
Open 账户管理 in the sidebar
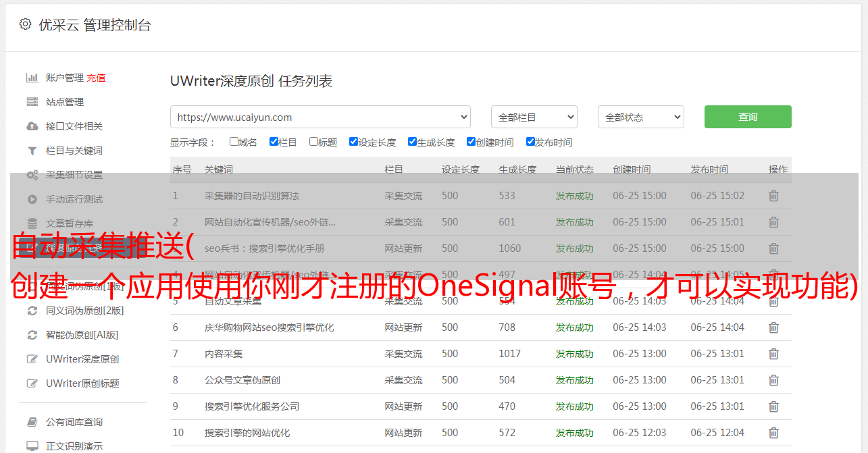click(65, 78)
